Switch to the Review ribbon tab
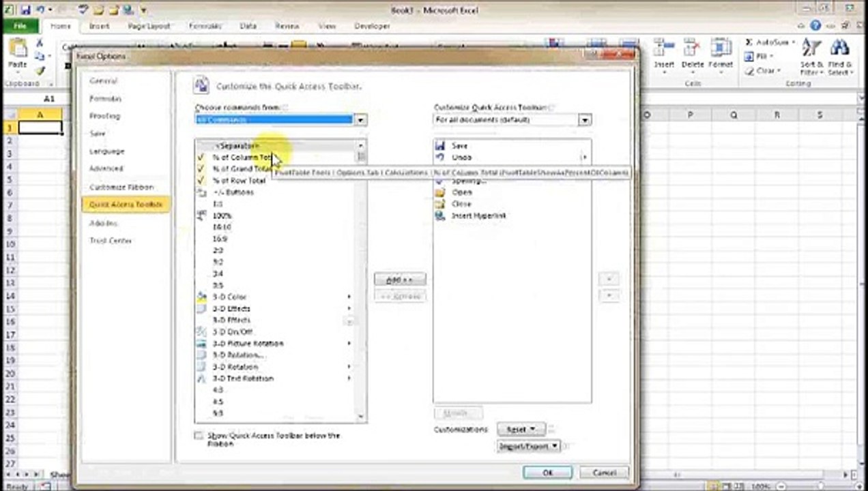The width and height of the screenshot is (868, 491). (x=287, y=26)
